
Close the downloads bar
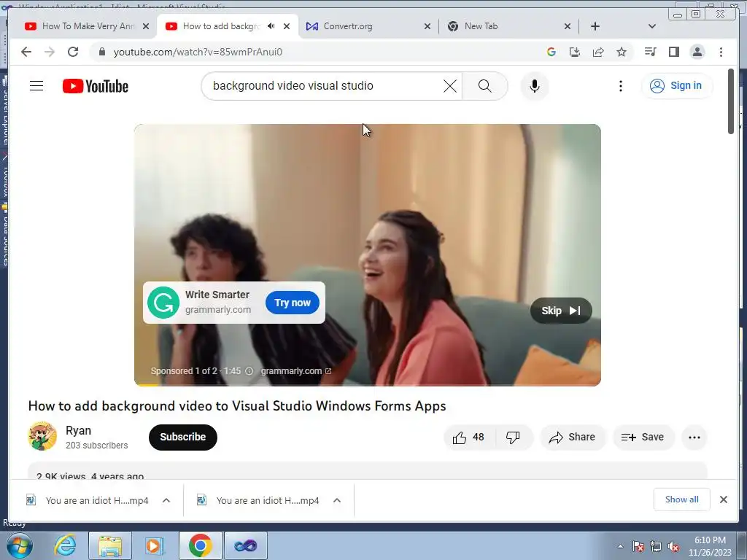[x=723, y=499]
